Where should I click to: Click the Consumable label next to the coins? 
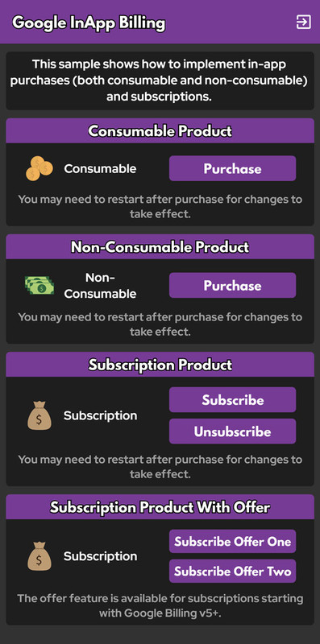click(x=100, y=169)
